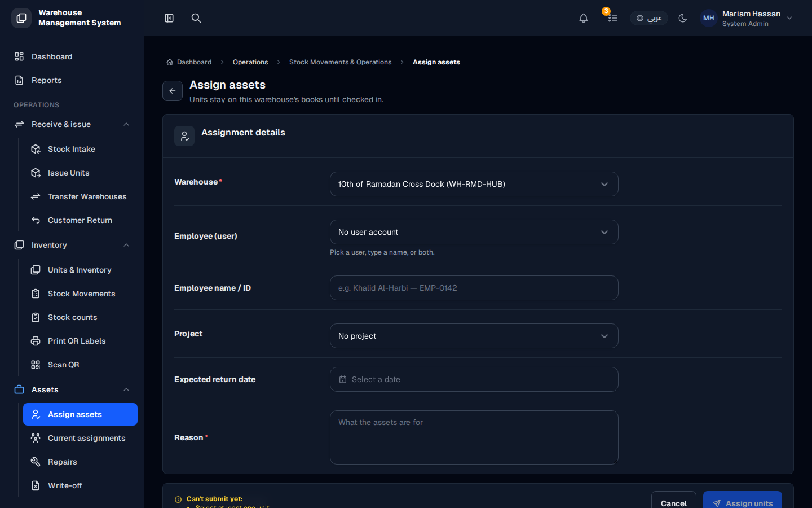Open Stock counts page
Viewport: 812px width, 508px height.
coord(80,317)
